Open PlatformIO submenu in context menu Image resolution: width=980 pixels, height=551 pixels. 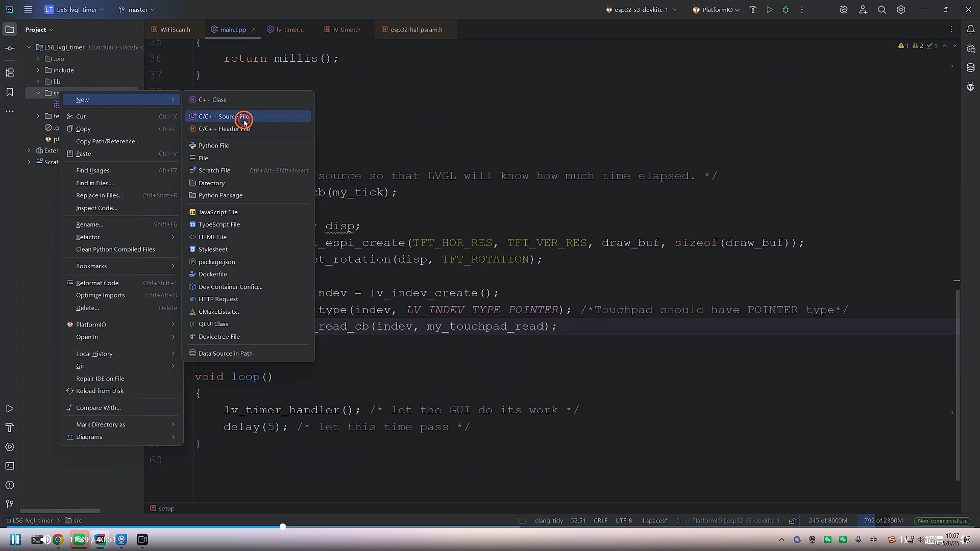tap(121, 325)
